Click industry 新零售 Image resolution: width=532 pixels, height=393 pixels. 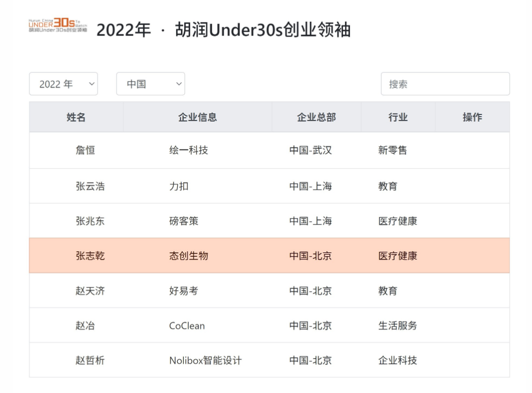point(392,150)
